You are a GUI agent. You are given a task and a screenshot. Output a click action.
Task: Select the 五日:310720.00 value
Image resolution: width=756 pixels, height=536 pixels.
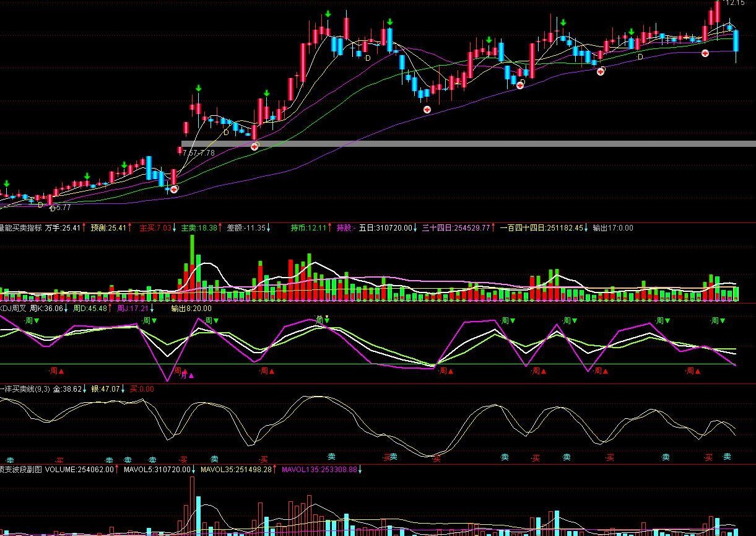pyautogui.click(x=385, y=228)
